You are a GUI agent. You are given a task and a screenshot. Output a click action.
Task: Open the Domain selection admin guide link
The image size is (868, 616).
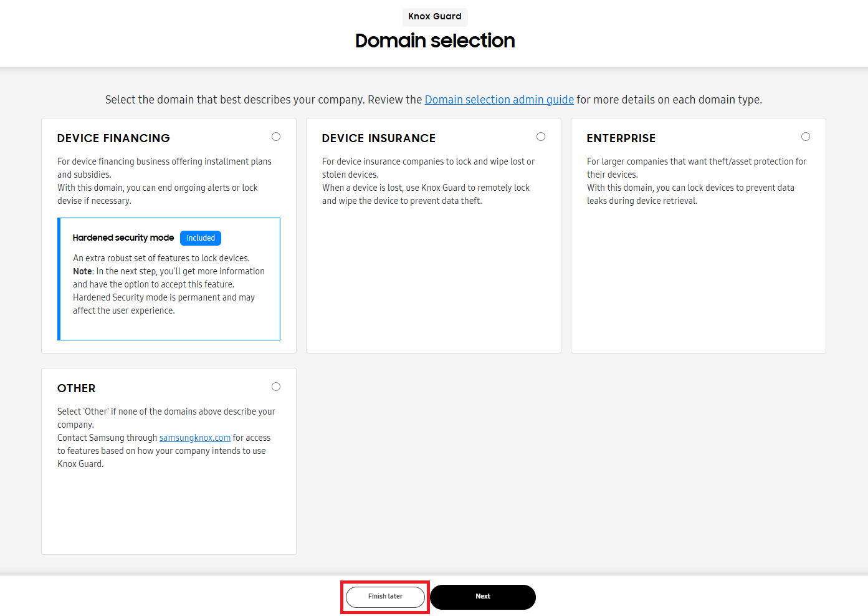(499, 99)
